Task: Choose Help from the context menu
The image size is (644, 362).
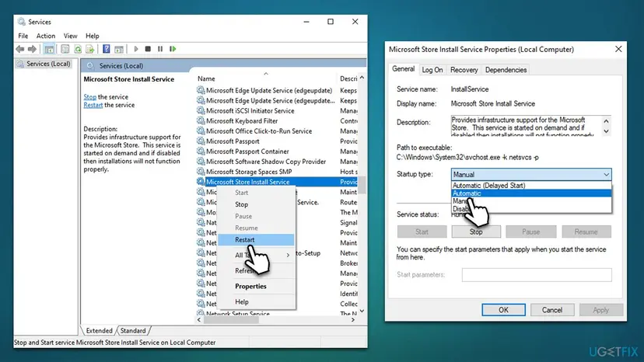Action: (x=256, y=301)
